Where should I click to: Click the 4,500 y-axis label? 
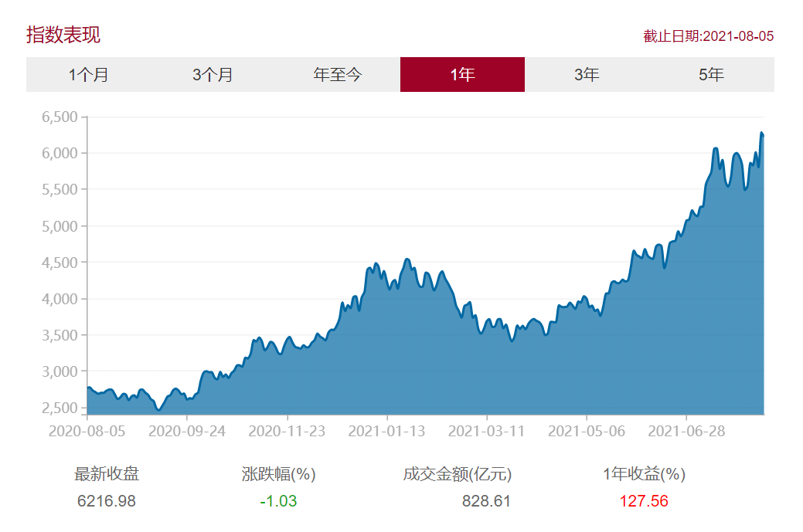[60, 263]
